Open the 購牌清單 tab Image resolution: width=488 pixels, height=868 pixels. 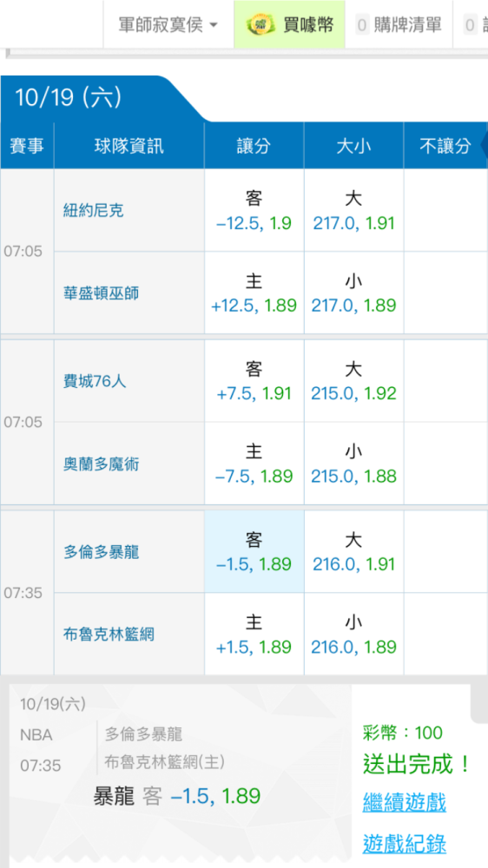coord(399,24)
